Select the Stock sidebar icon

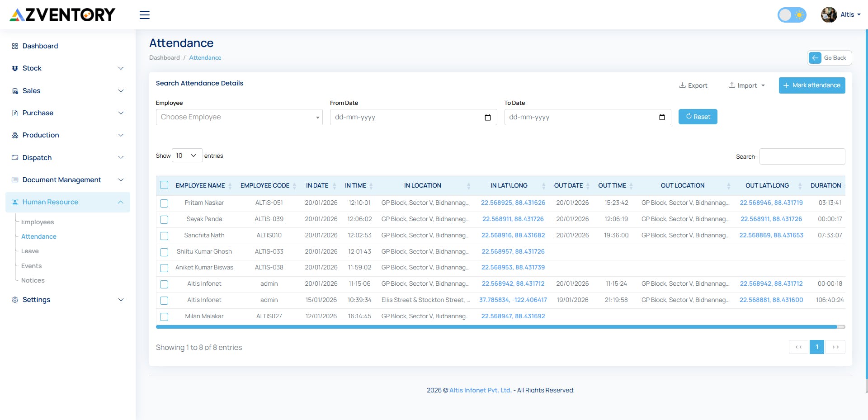14,68
